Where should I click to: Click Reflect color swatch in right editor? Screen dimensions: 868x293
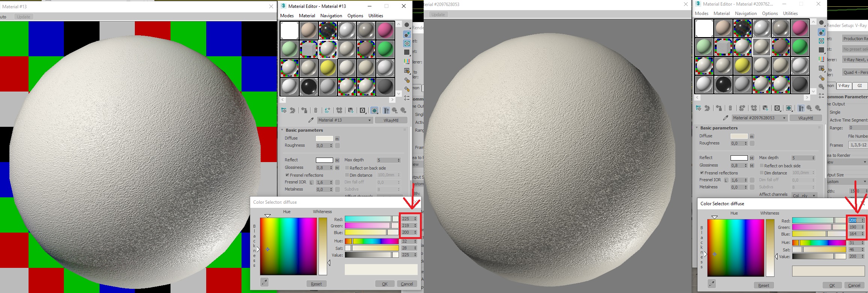pyautogui.click(x=739, y=158)
